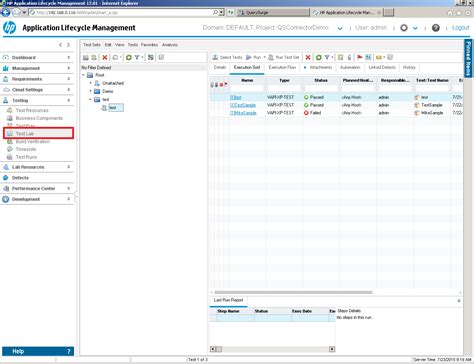Click the send by email envelope icon
The image size is (474, 364).
pos(379,57)
